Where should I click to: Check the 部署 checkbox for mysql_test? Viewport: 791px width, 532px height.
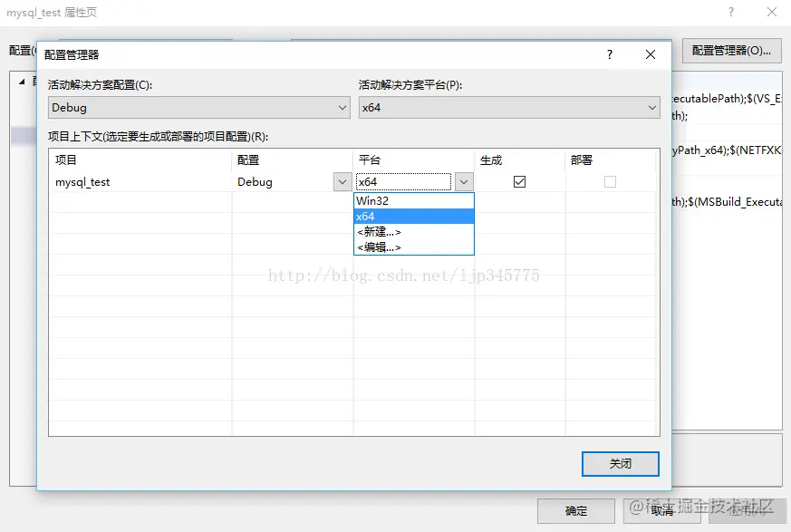click(610, 181)
